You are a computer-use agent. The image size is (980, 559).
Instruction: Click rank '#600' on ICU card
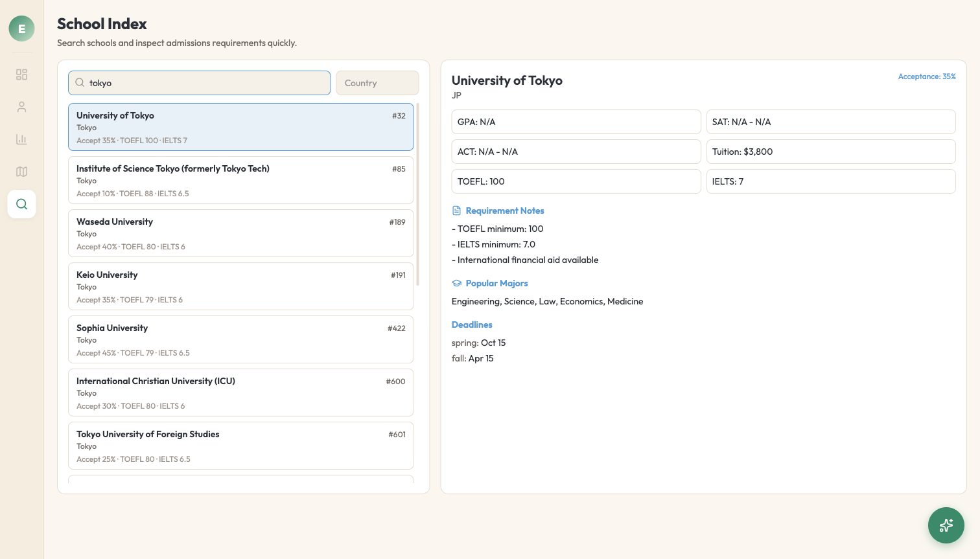[x=395, y=382]
